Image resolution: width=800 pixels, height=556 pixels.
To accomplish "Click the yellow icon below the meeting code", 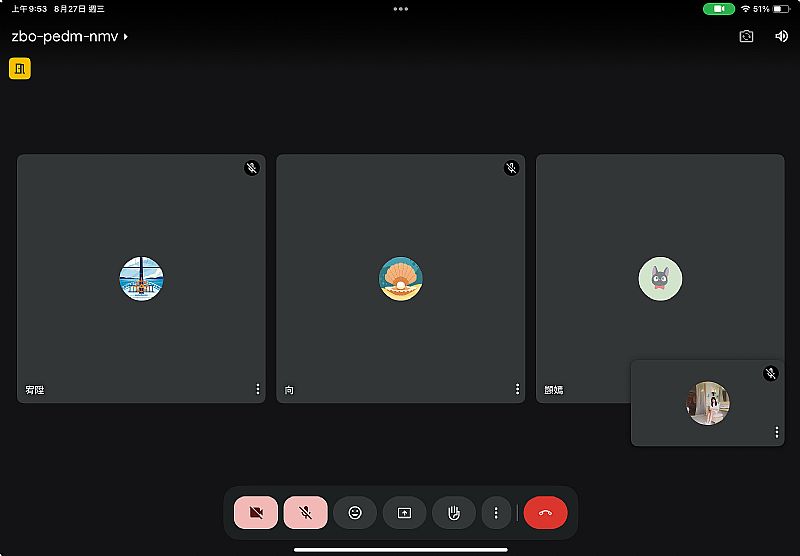I will pyautogui.click(x=20, y=68).
